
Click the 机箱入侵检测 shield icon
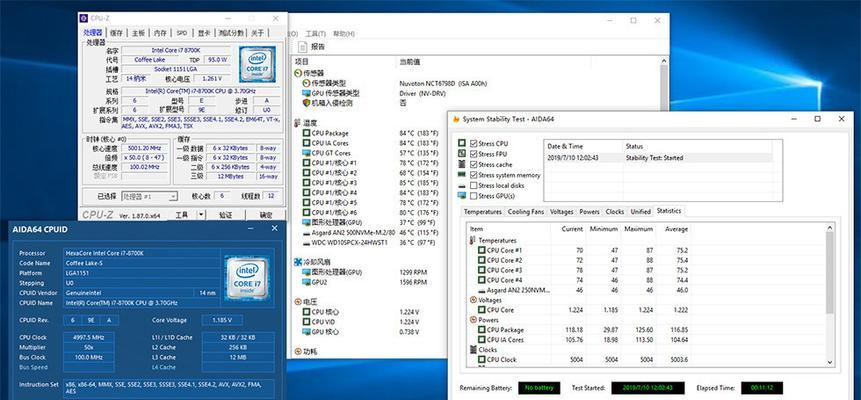point(306,103)
